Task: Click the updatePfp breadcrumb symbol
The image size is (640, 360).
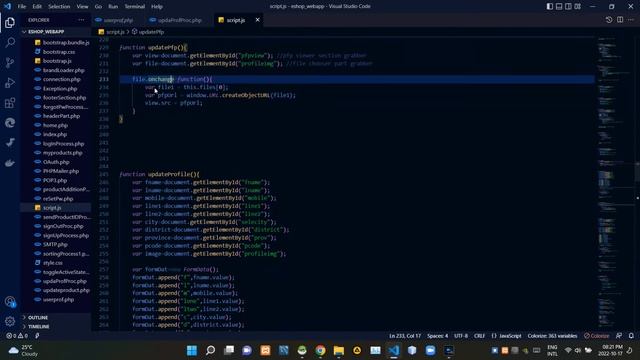Action: coord(151,32)
